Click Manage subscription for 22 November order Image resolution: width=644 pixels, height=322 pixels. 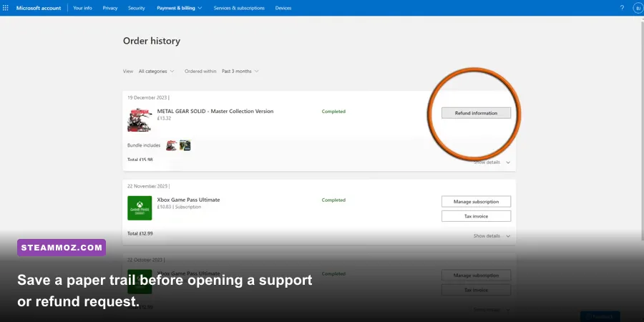click(x=476, y=202)
